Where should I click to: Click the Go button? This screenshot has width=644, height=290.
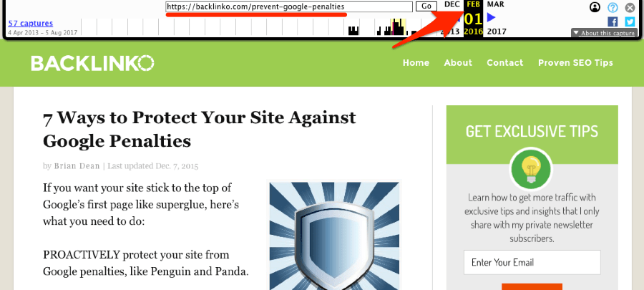pyautogui.click(x=426, y=6)
